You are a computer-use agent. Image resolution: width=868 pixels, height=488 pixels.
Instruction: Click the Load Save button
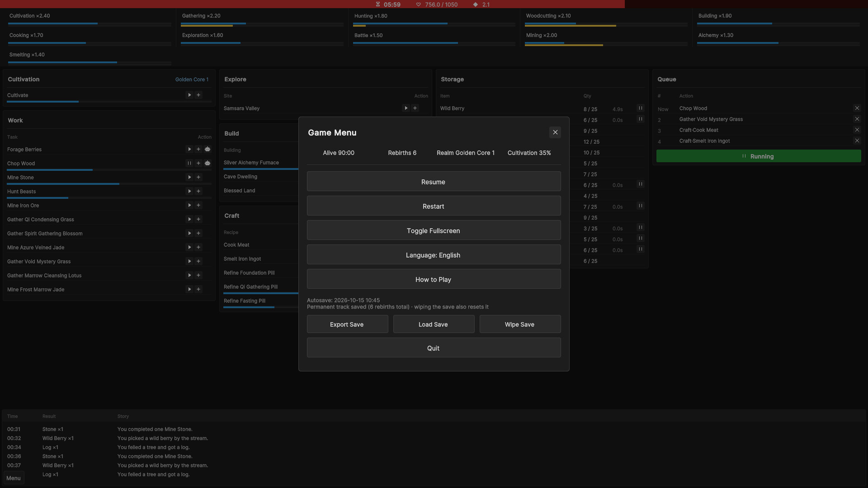[x=434, y=324]
